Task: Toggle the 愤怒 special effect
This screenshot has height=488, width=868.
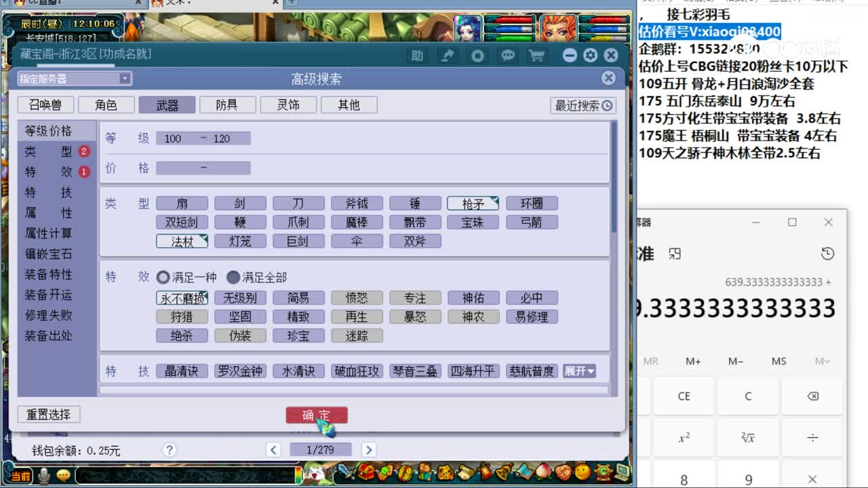Action: pyautogui.click(x=357, y=298)
